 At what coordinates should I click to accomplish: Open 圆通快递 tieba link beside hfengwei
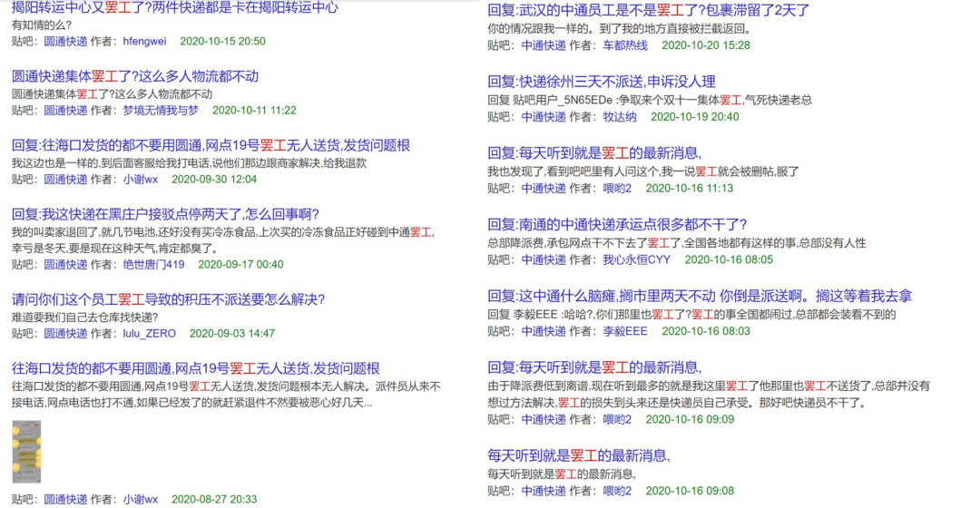(x=65, y=41)
